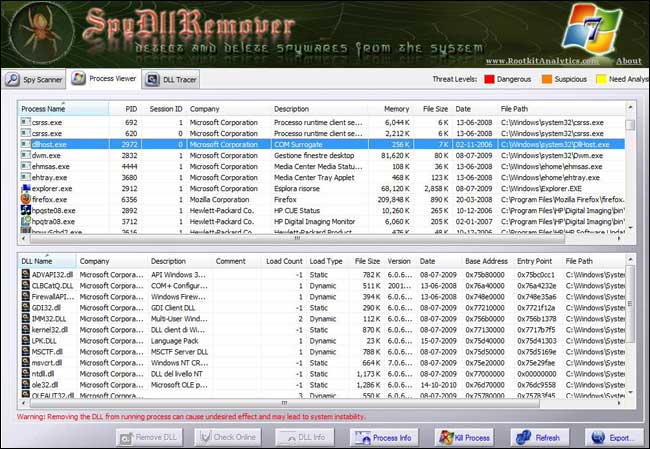Open the DLL Tracer tab
This screenshot has height=449, width=650.
click(x=172, y=79)
